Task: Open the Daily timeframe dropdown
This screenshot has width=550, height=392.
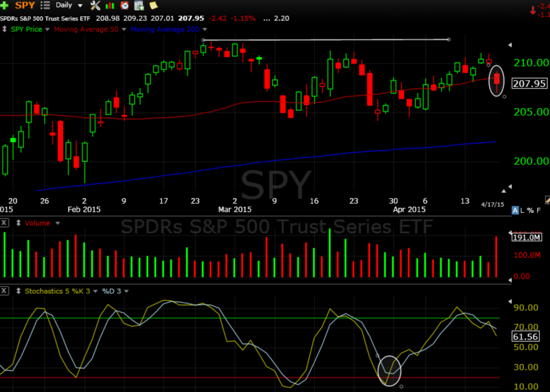Action: 81,5
